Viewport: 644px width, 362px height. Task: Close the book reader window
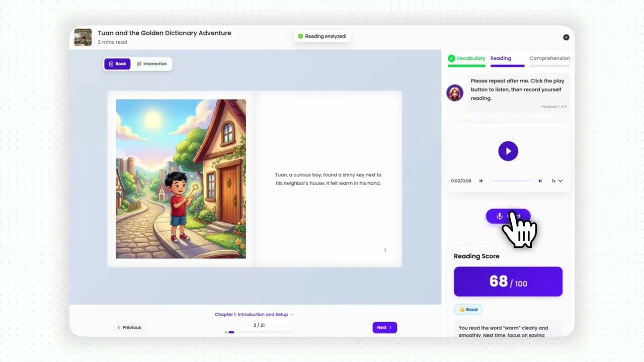tap(566, 37)
